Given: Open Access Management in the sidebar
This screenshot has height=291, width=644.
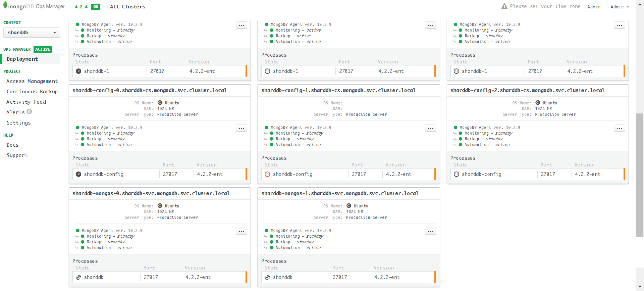Looking at the screenshot, I should [x=32, y=81].
